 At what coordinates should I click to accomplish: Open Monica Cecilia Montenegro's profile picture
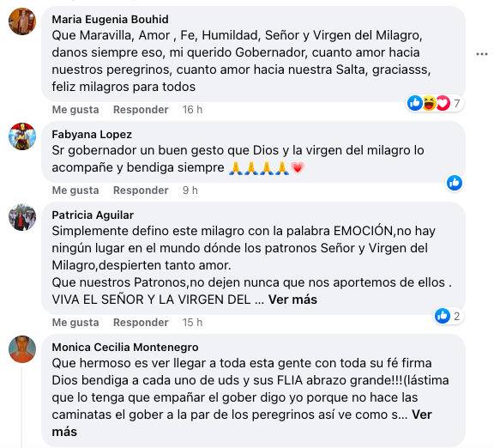click(22, 349)
